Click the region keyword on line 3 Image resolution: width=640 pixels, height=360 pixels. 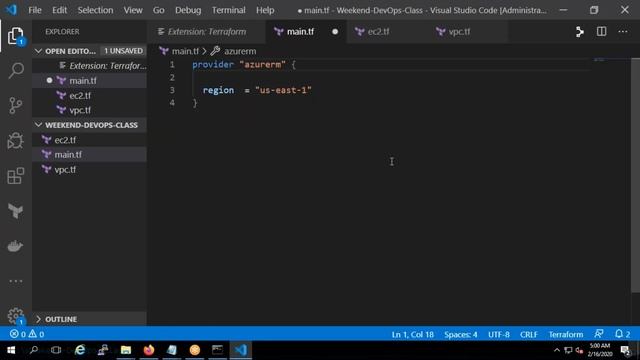218,90
